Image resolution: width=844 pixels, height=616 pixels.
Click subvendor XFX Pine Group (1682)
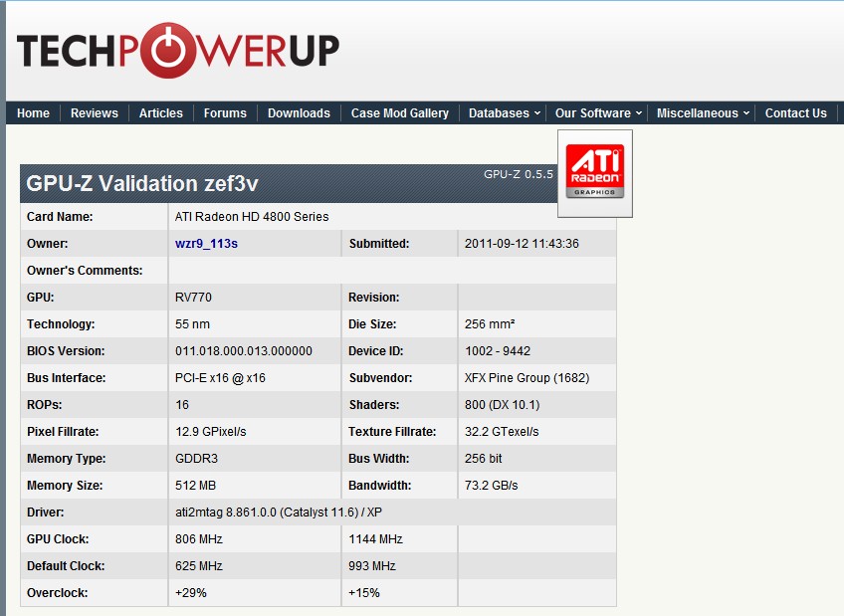pos(527,378)
